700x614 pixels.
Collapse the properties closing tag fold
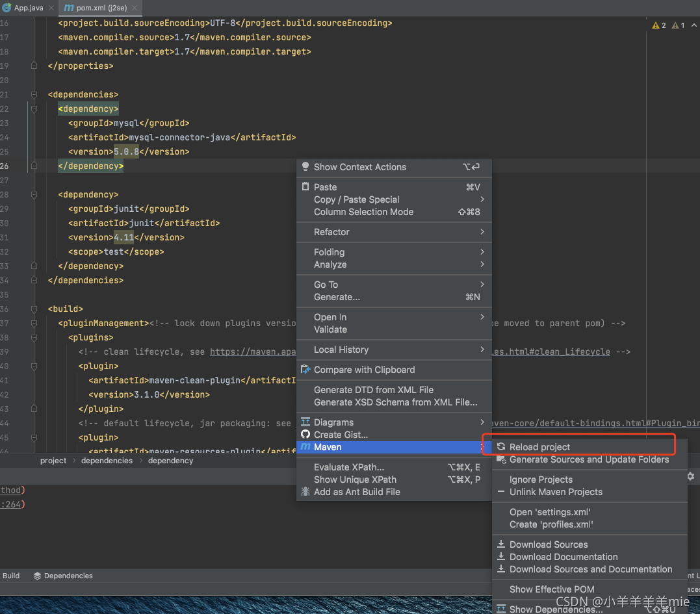[x=34, y=66]
